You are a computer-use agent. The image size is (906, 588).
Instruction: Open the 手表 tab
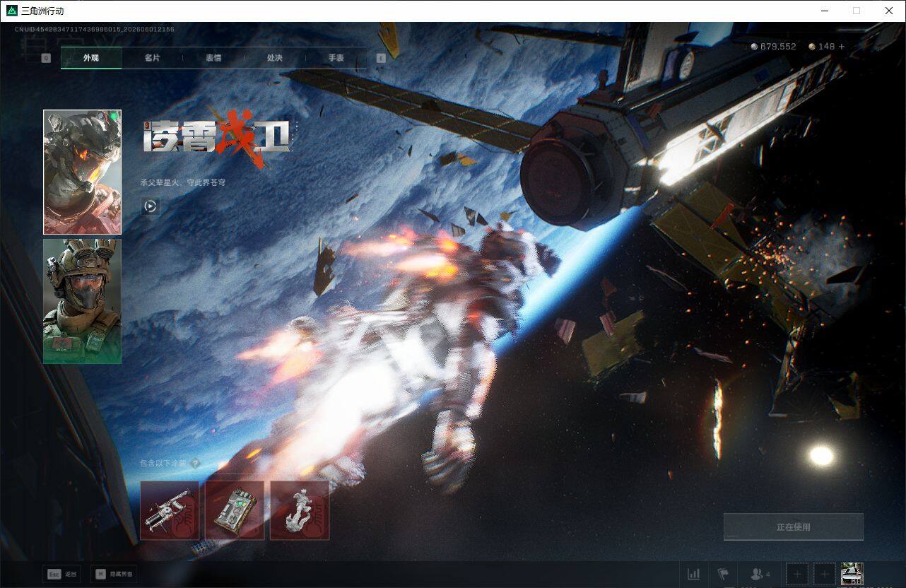336,58
